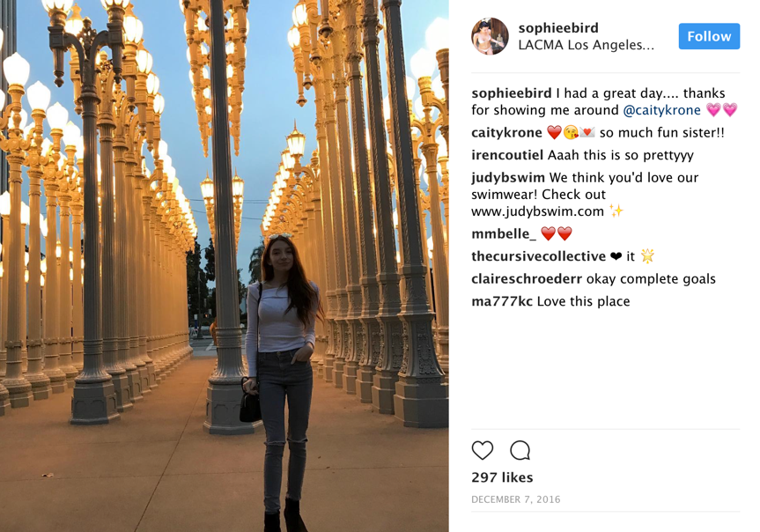Image resolution: width=760 pixels, height=532 pixels.
Task: Click the www.judybswim.com comment text
Action: tap(537, 211)
